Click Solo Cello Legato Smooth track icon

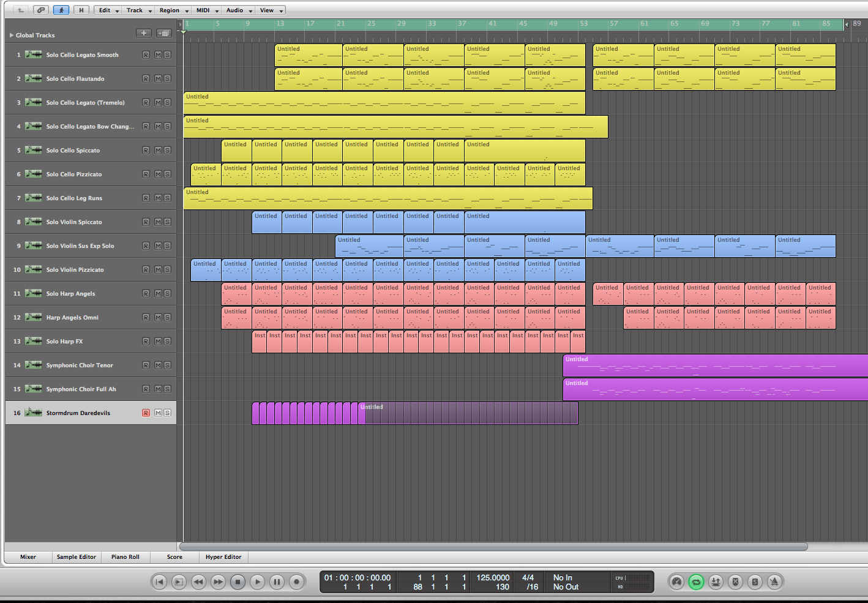tap(34, 54)
